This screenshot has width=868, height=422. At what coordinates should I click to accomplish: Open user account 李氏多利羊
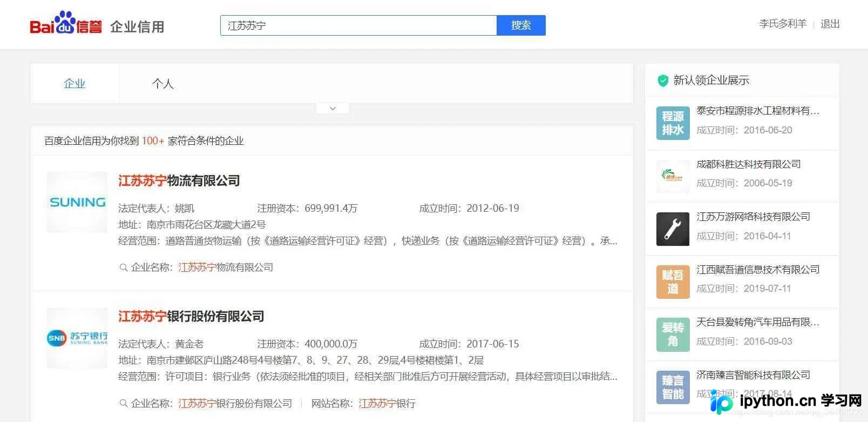[783, 24]
